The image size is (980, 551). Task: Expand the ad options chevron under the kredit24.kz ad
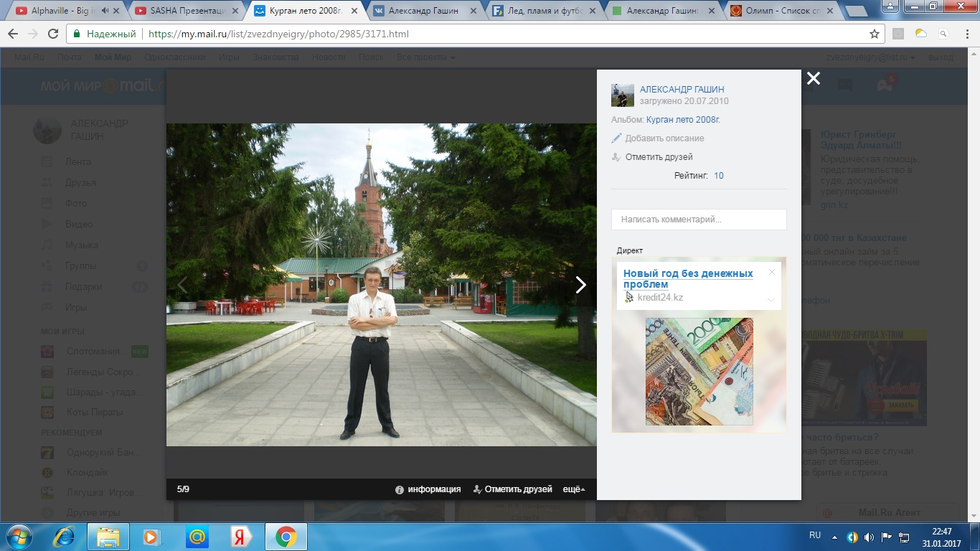point(771,300)
